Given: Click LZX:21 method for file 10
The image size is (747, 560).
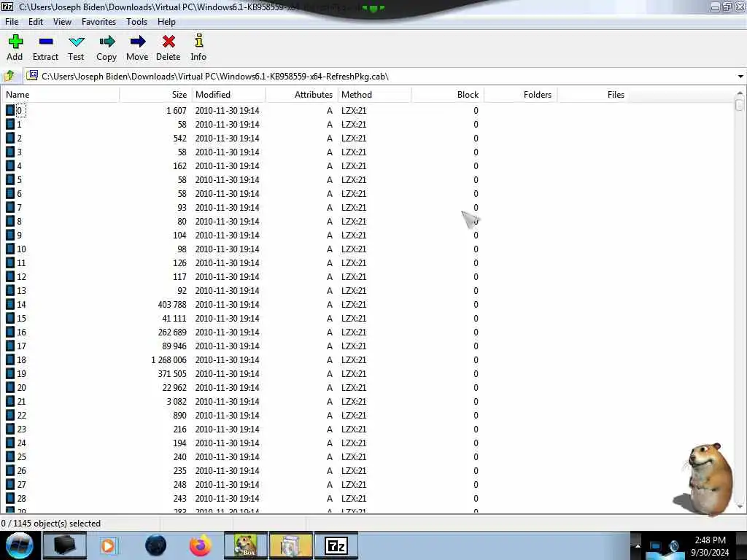Looking at the screenshot, I should (354, 249).
